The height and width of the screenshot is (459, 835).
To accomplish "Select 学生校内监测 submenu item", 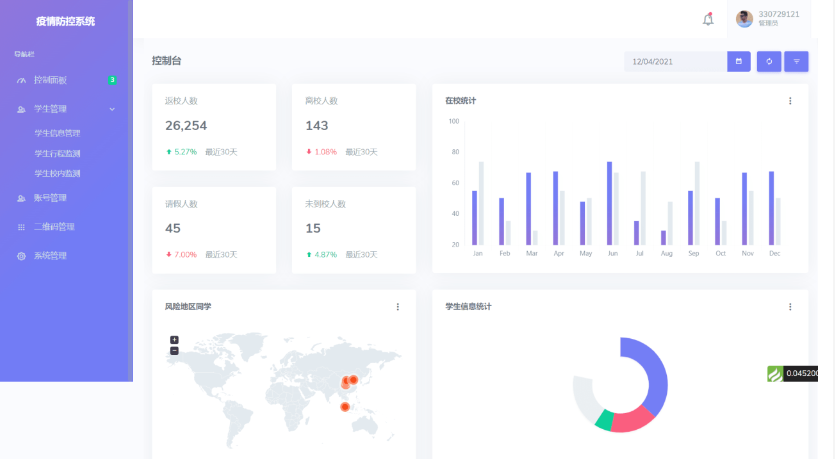I will coord(57,173).
